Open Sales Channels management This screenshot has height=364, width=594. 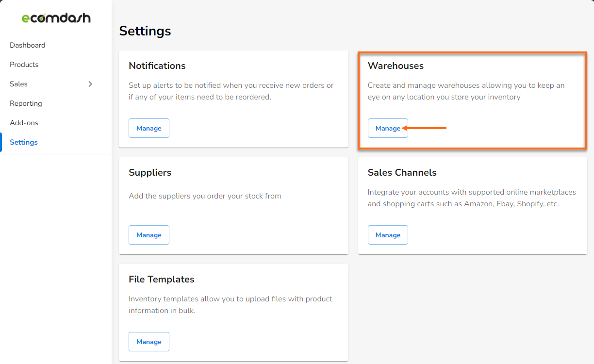point(387,234)
